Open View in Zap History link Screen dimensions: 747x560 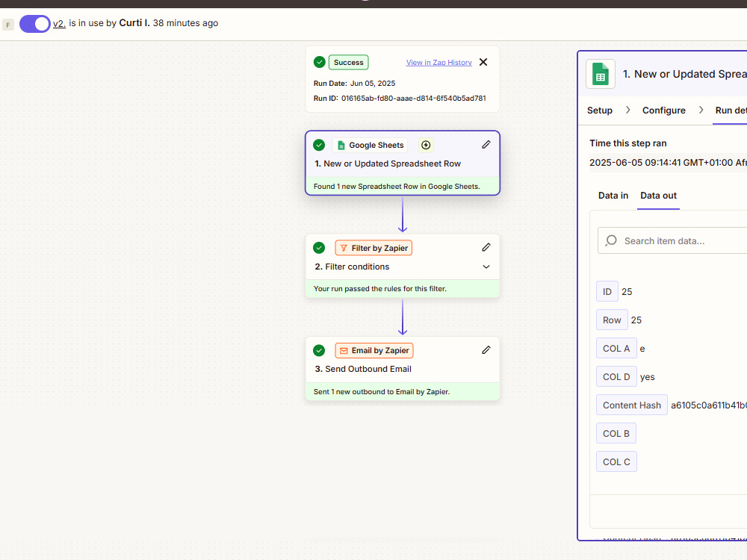coord(438,63)
